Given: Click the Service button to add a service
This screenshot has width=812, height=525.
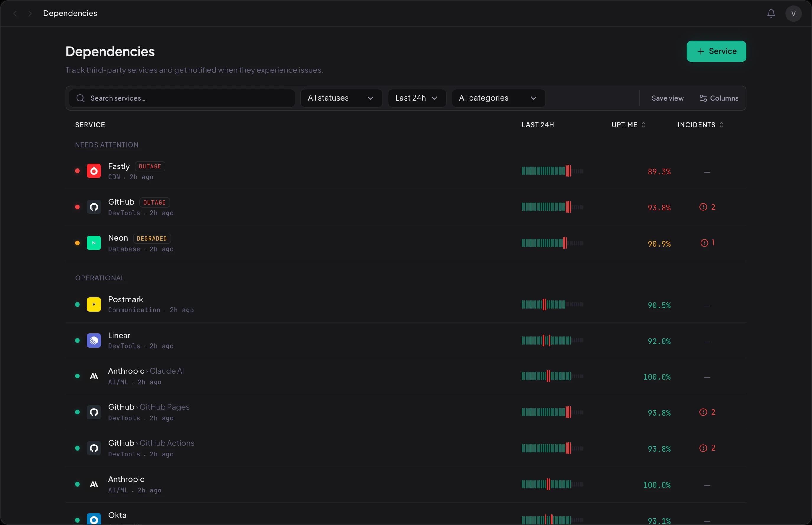Looking at the screenshot, I should [x=716, y=51].
